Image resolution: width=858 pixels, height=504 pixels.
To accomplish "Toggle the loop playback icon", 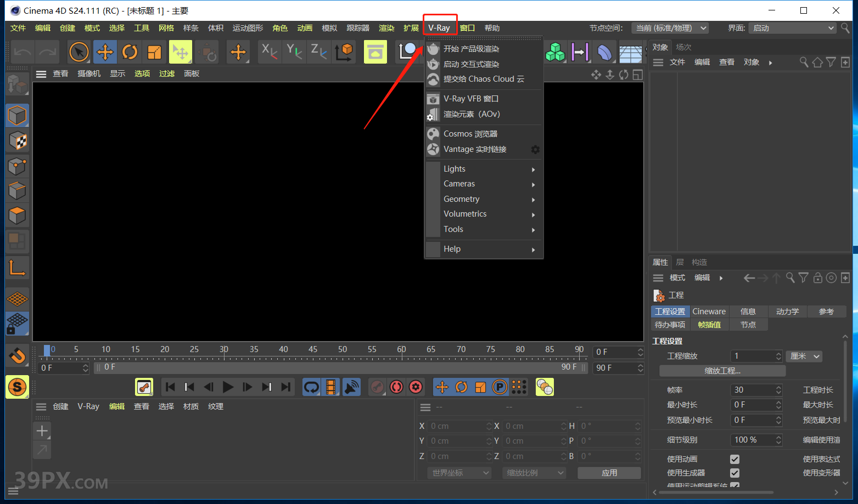I will [x=311, y=387].
